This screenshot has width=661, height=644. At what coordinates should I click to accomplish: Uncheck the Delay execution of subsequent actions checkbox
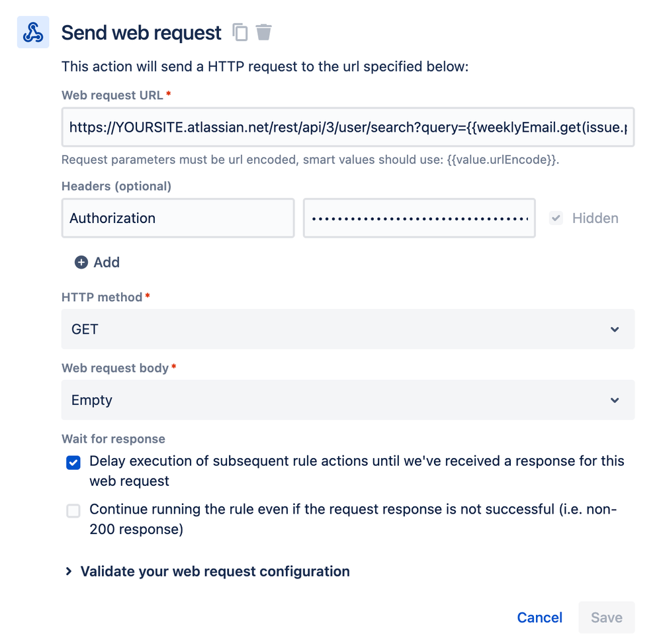point(73,463)
